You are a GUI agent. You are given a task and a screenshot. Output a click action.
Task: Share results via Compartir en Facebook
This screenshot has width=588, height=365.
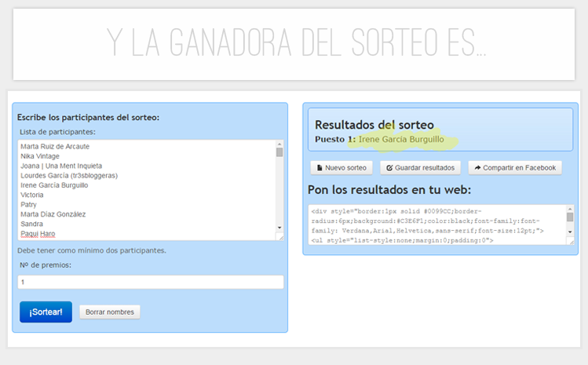click(515, 168)
